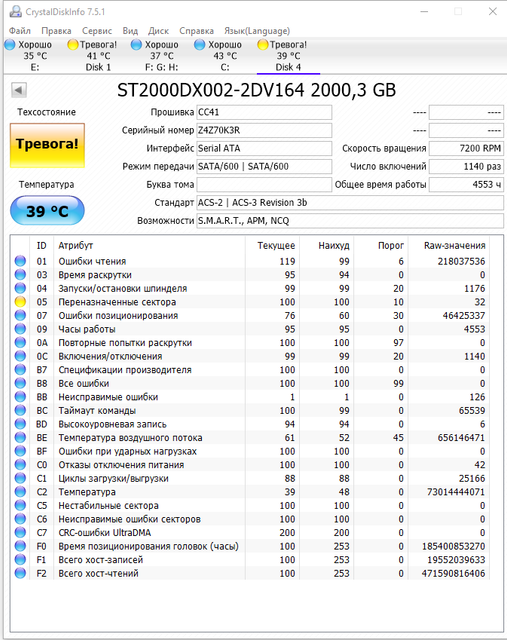Viewport: 507px width, 640px height.
Task: Click status icon for Отказы отключения питания
Action: [x=20, y=464]
